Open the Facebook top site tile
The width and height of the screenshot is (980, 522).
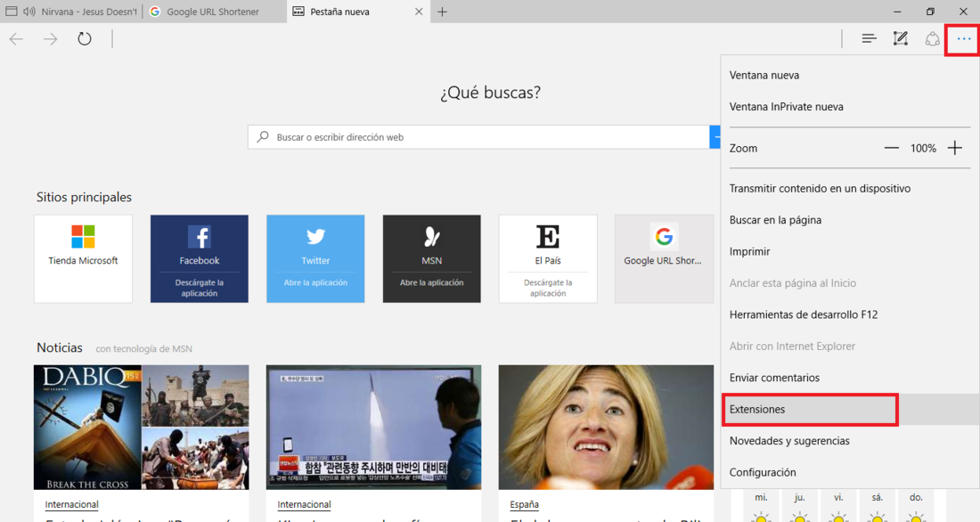[200, 259]
